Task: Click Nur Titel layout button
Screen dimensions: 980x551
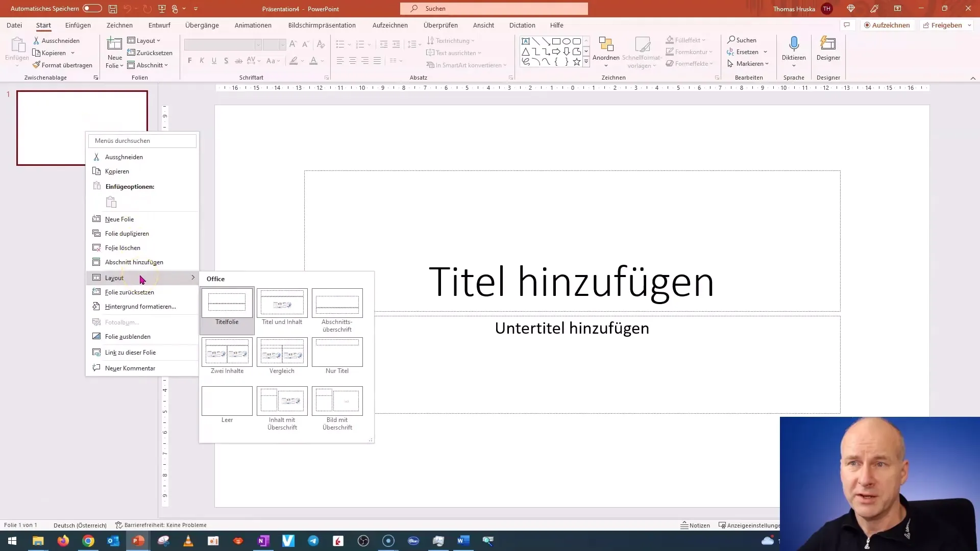Action: coord(337,352)
